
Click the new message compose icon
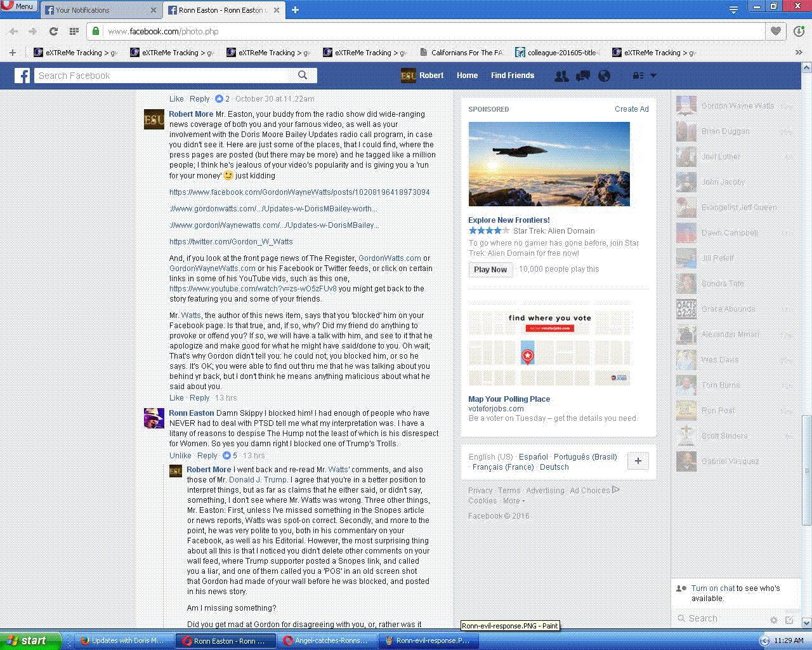(789, 620)
